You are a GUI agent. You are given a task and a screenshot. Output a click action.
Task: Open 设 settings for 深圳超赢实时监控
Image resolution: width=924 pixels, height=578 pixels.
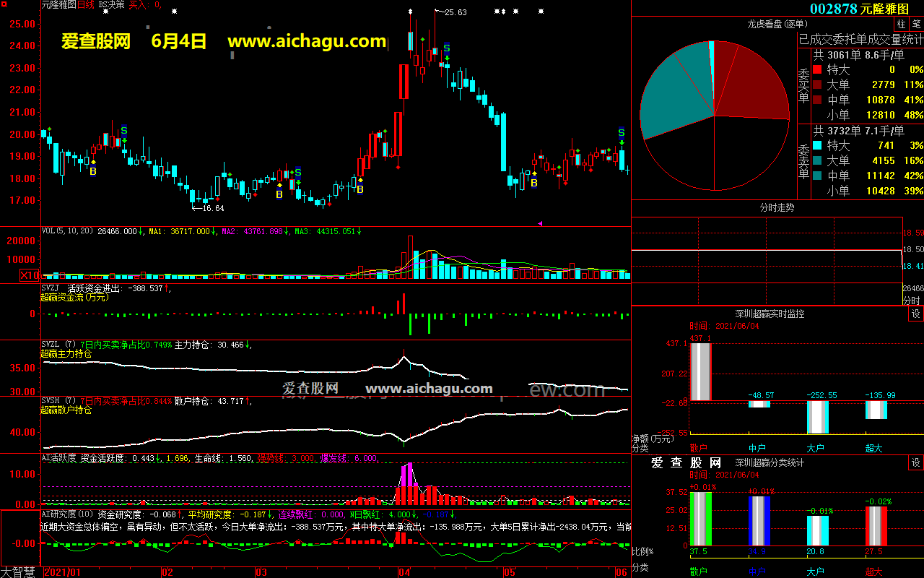click(915, 314)
